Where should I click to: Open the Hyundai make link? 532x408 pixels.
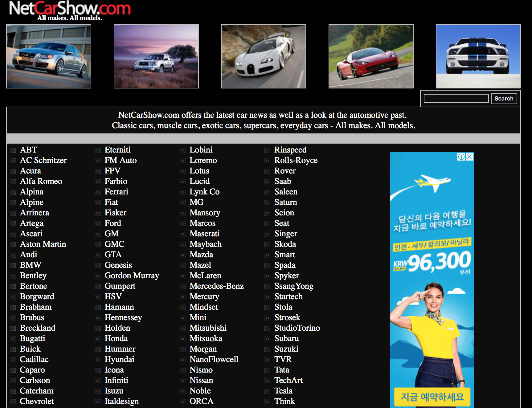(120, 359)
